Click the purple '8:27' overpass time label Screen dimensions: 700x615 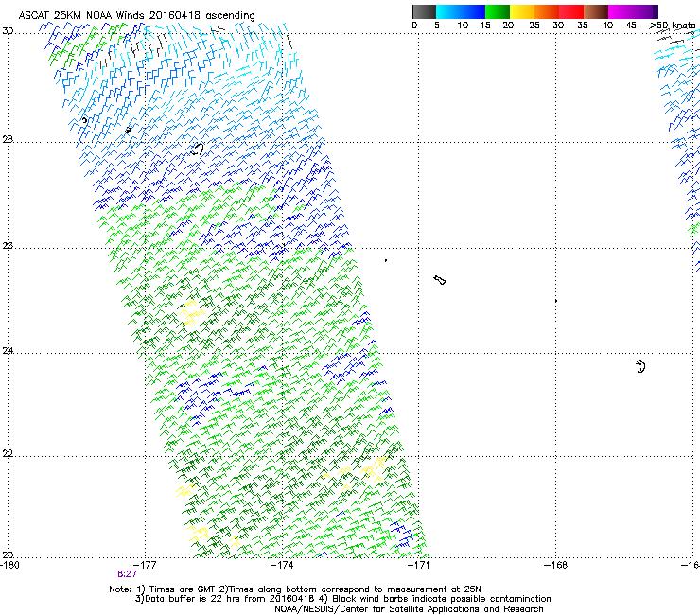(128, 574)
